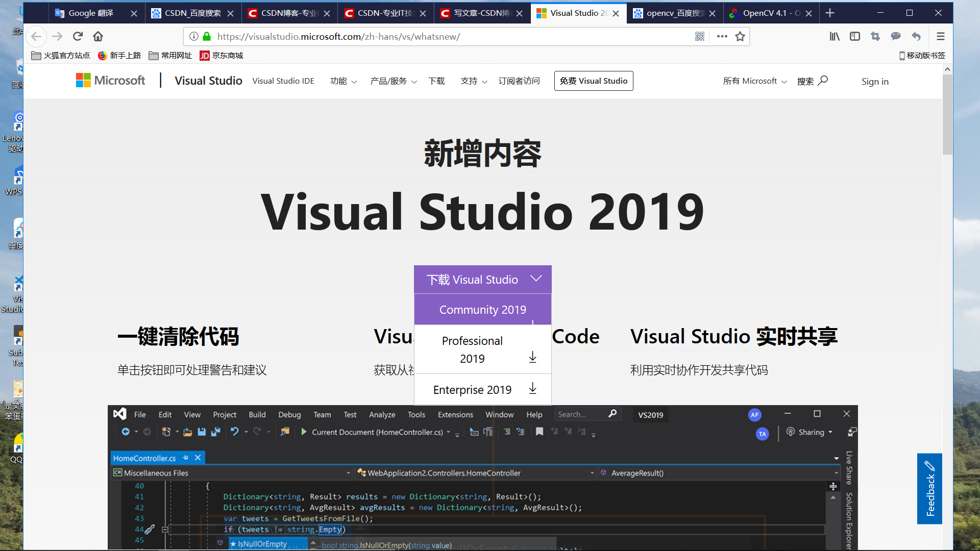Toggle the sidebar view icon
Screen dimensions: 980x551
[x=855, y=36]
